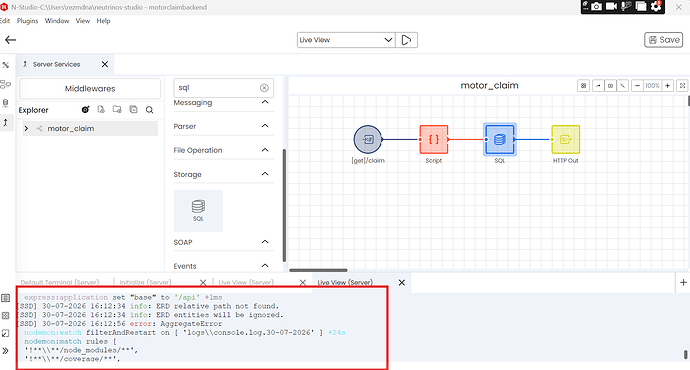Click the terminal vertical scrollbar

[x=685, y=355]
